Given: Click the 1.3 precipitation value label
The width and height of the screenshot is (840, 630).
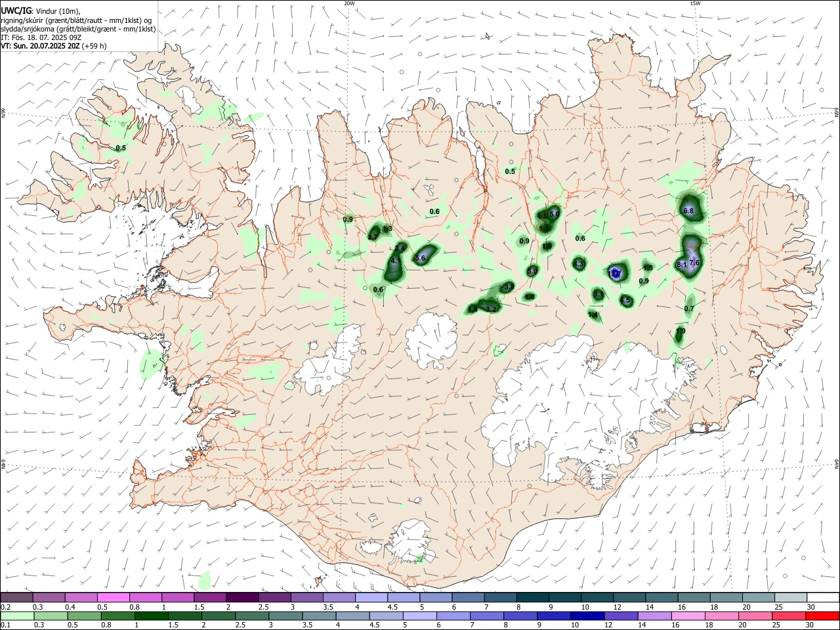Looking at the screenshot, I should point(387,229).
